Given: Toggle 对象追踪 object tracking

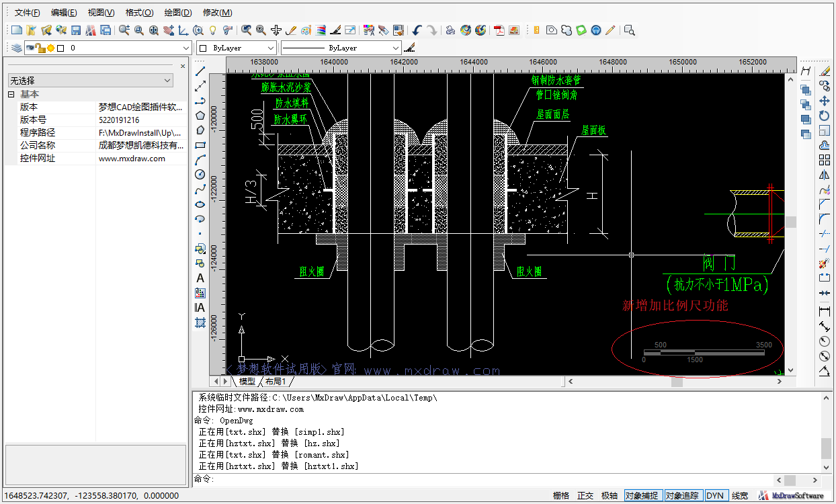Looking at the screenshot, I should tap(682, 496).
